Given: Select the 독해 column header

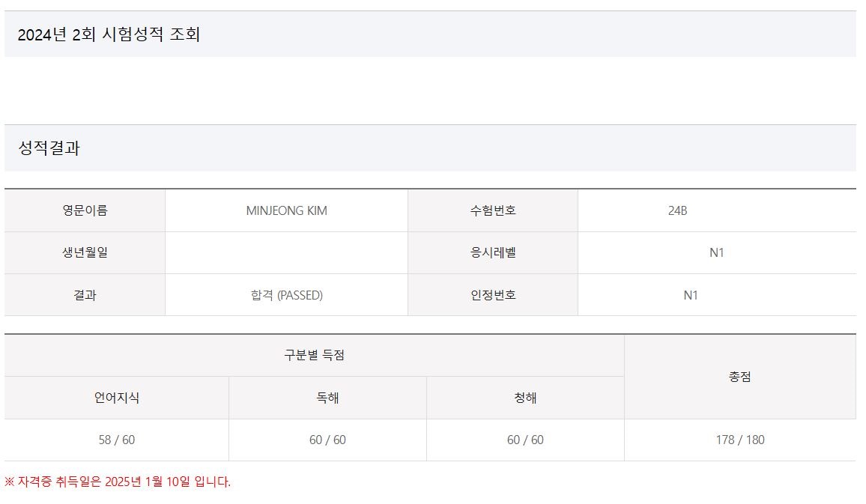Looking at the screenshot, I should click(327, 398).
